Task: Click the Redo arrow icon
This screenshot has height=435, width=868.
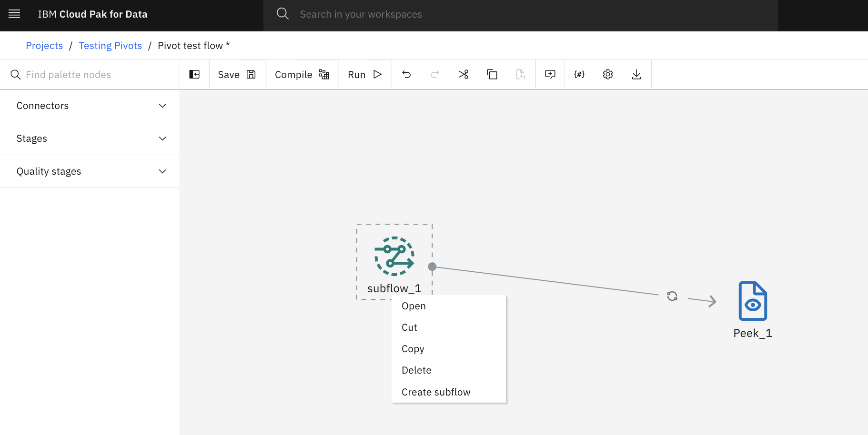Action: [435, 74]
